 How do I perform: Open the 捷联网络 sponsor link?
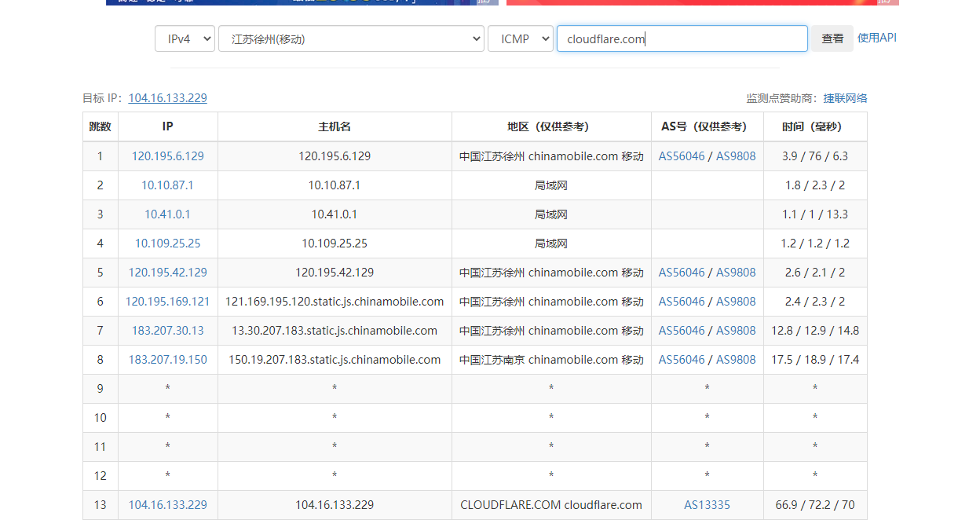point(845,98)
